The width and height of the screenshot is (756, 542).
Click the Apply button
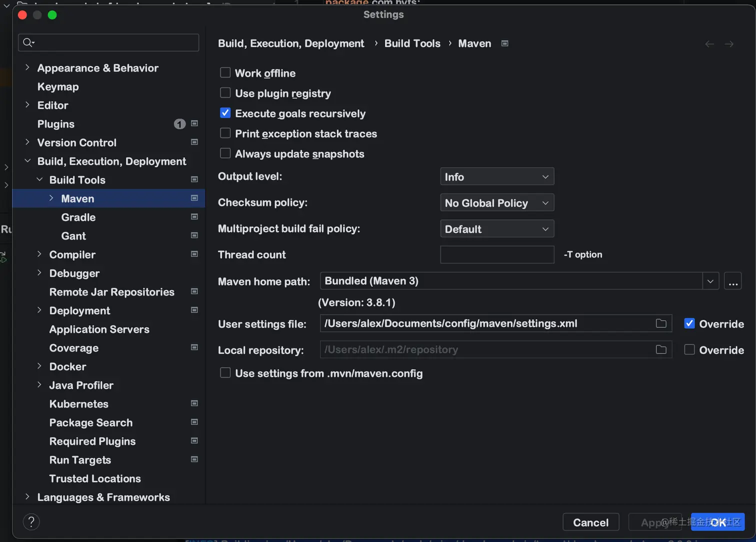655,522
